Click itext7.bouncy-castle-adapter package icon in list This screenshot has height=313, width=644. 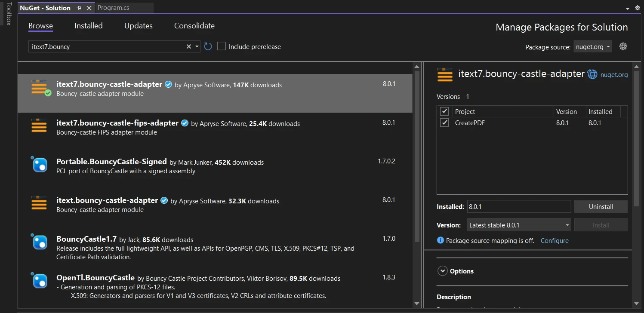pos(40,88)
